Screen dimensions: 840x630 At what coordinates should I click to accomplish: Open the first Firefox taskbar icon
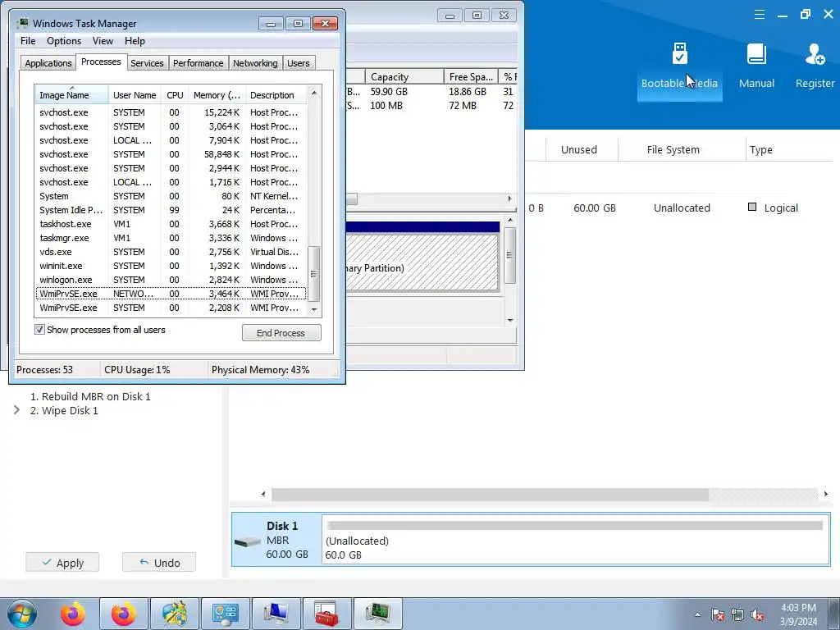click(73, 614)
